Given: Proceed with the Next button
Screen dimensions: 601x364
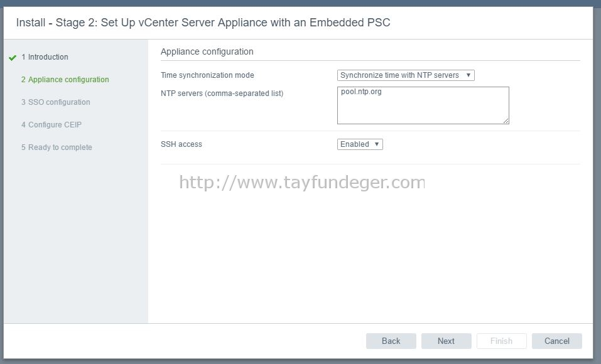Looking at the screenshot, I should click(446, 341).
